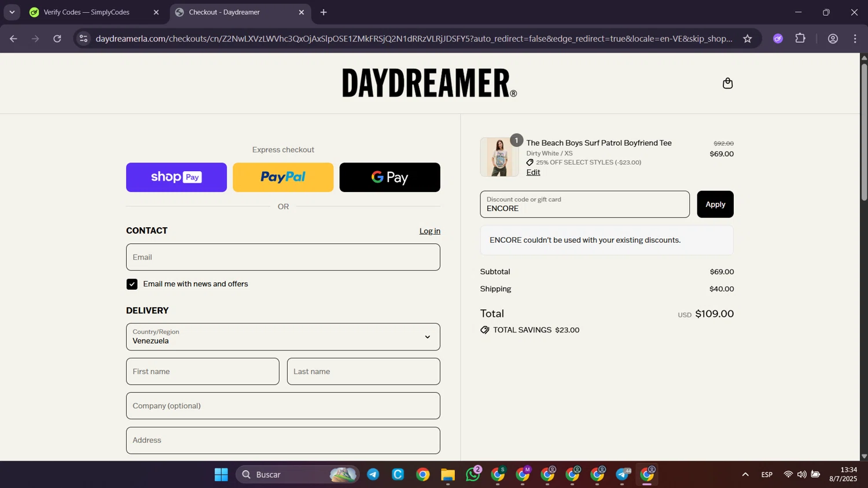Choose Google Pay express checkout
Viewport: 868px width, 488px height.
point(389,177)
